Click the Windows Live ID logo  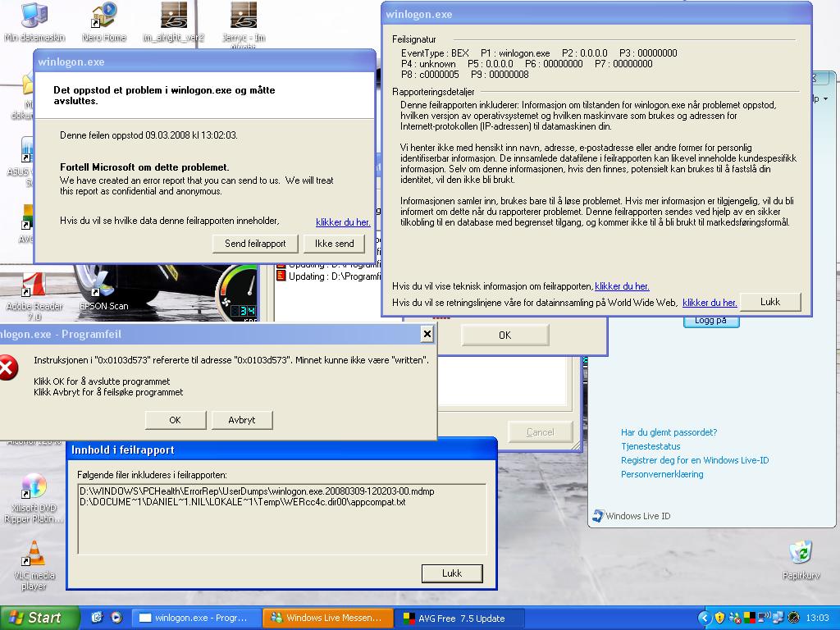point(632,516)
